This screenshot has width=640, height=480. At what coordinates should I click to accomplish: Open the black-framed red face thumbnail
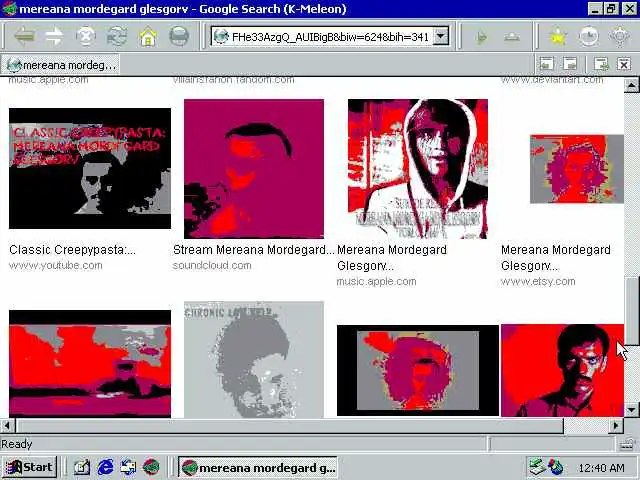click(x=418, y=370)
